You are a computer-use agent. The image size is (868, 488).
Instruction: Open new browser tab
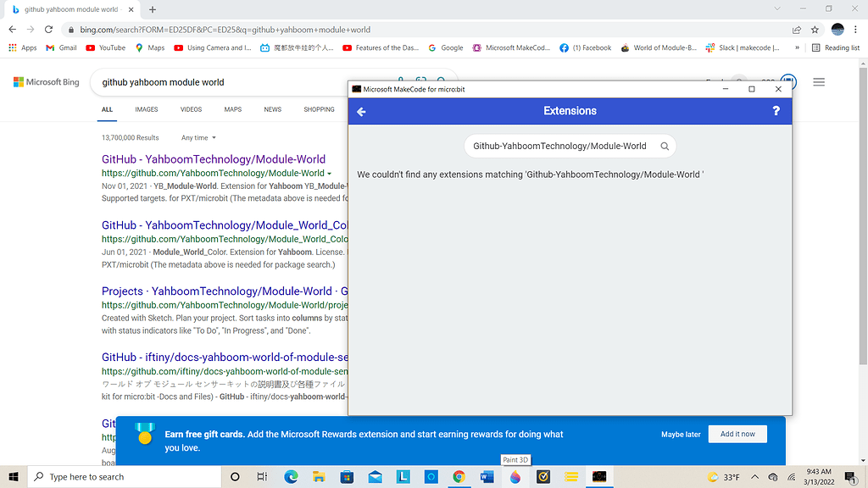[153, 9]
